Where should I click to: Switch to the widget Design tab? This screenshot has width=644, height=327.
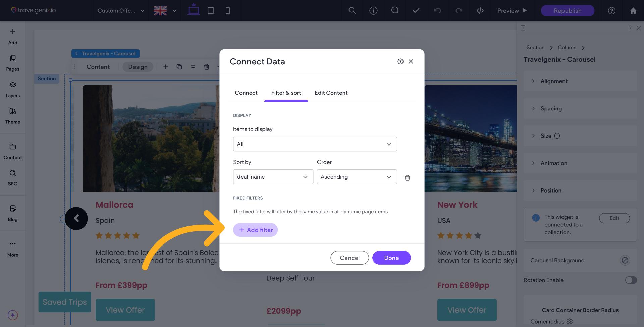pyautogui.click(x=138, y=67)
